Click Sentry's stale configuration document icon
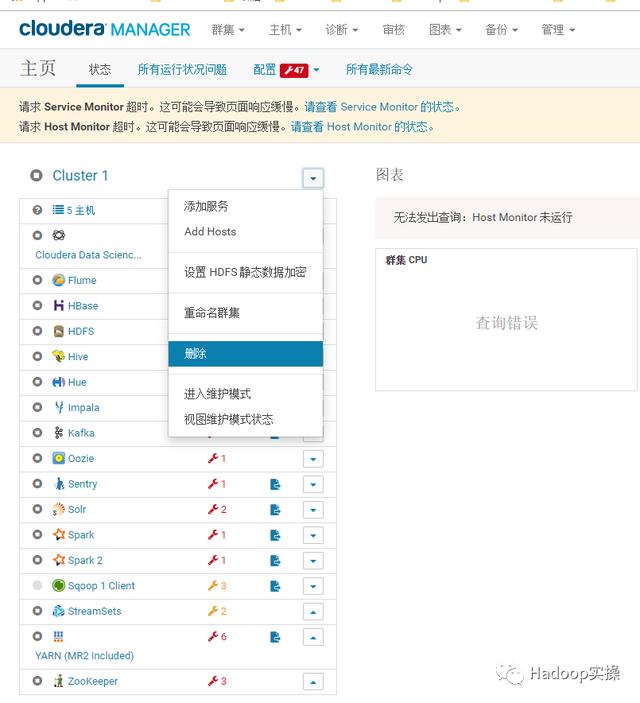Screen dimensions: 640x703 (275, 484)
